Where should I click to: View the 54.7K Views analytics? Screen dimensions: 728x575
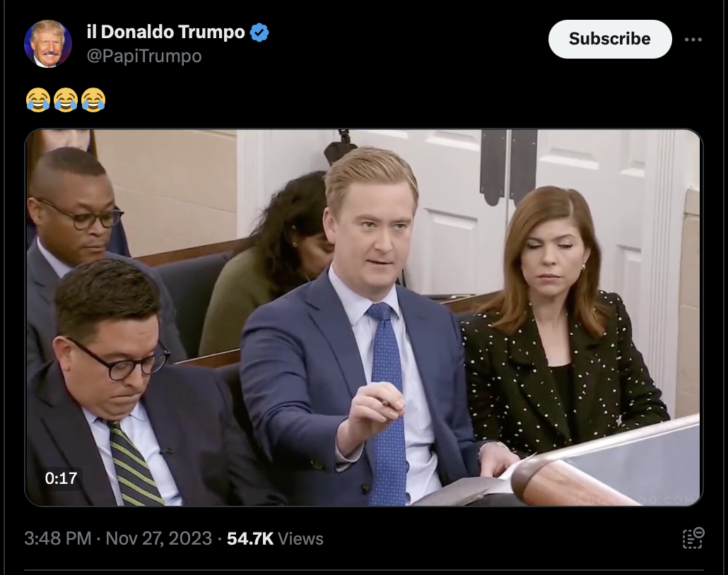pos(276,538)
